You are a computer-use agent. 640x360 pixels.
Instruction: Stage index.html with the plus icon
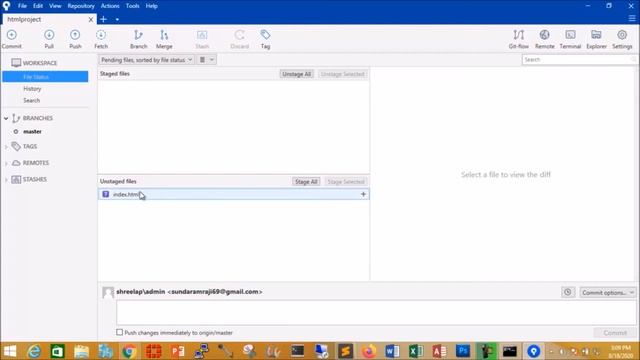pyautogui.click(x=363, y=194)
